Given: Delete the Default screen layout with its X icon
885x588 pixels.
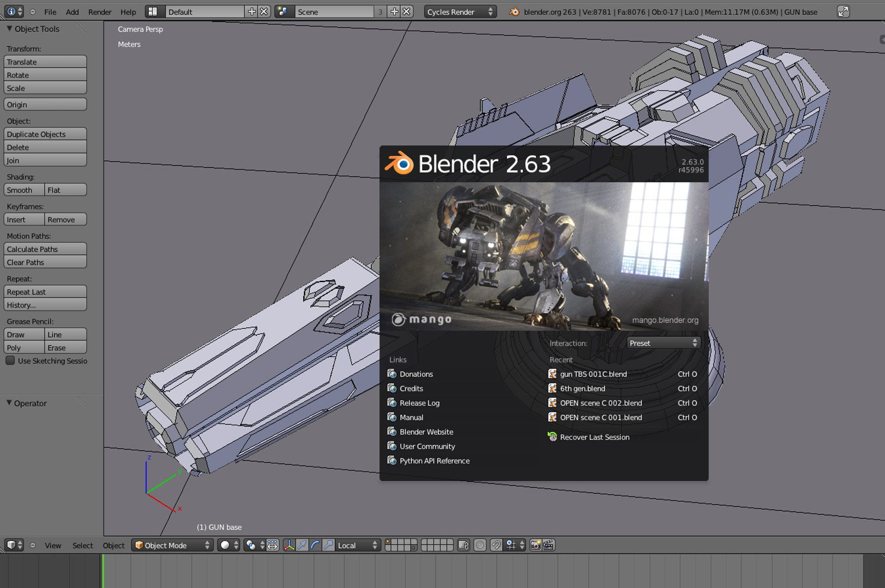Looking at the screenshot, I should pyautogui.click(x=264, y=11).
